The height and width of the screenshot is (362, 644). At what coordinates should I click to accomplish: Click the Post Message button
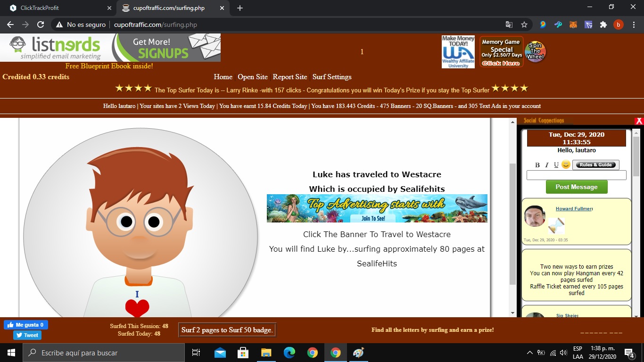click(x=576, y=187)
